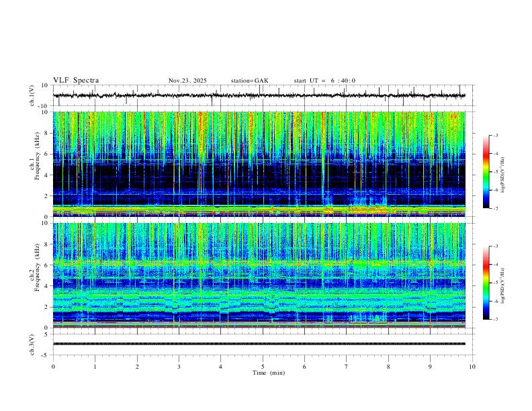Click time axis tick label "5"
This screenshot has height=411, width=532.
pos(263,367)
